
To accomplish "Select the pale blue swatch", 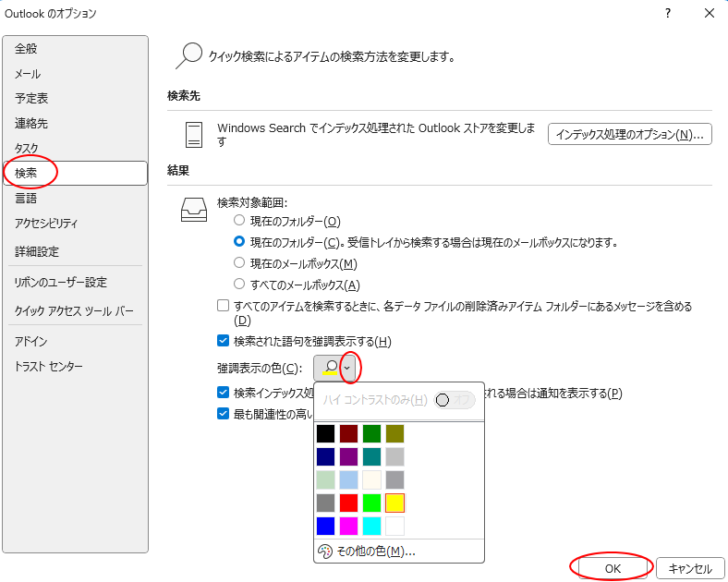I will point(349,480).
